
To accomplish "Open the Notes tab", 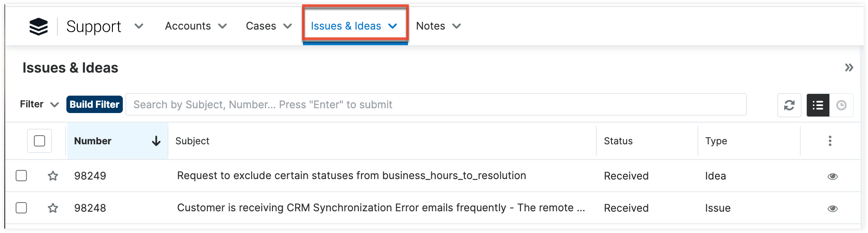I will pyautogui.click(x=431, y=26).
